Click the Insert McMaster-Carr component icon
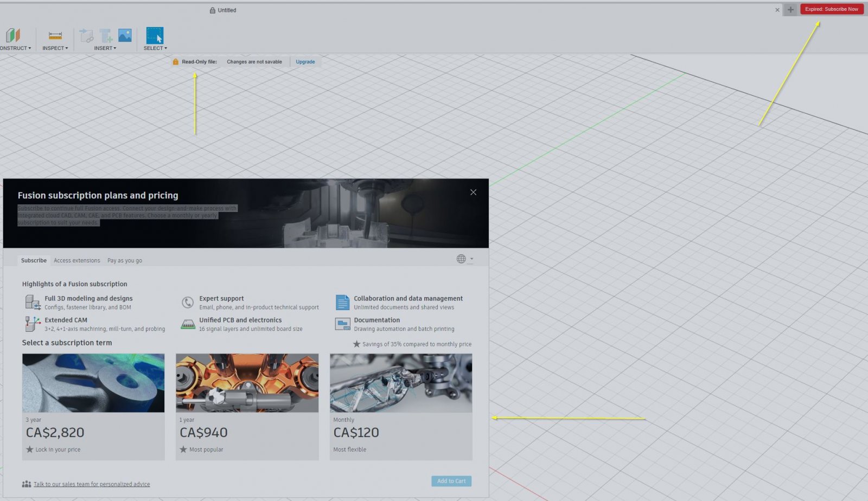This screenshot has width=868, height=501. 106,36
